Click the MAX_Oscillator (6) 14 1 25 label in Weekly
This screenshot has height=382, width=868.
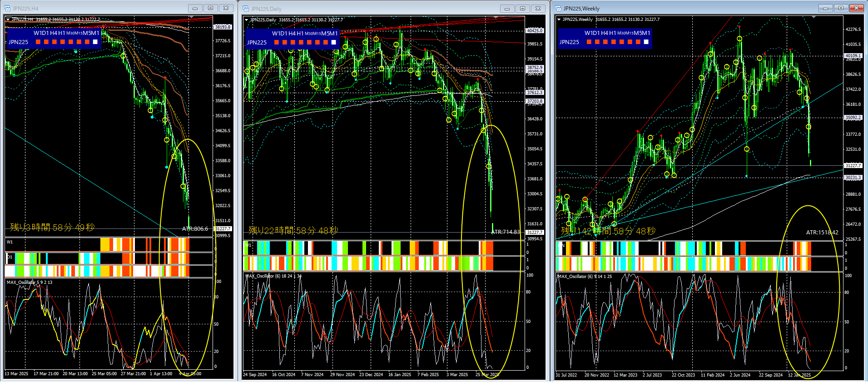click(585, 276)
